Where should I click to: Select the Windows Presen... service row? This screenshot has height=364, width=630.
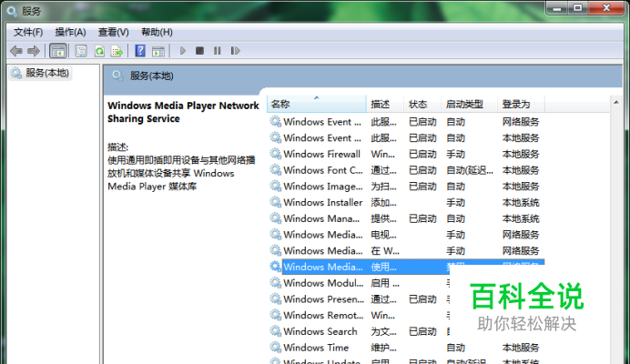(359, 299)
